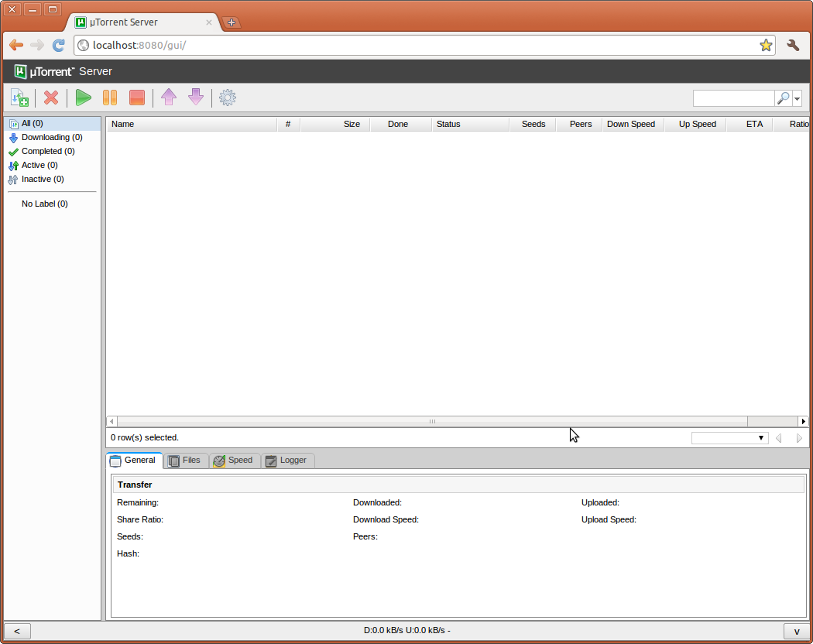Start torrent with green play icon
The width and height of the screenshot is (813, 644).
83,98
